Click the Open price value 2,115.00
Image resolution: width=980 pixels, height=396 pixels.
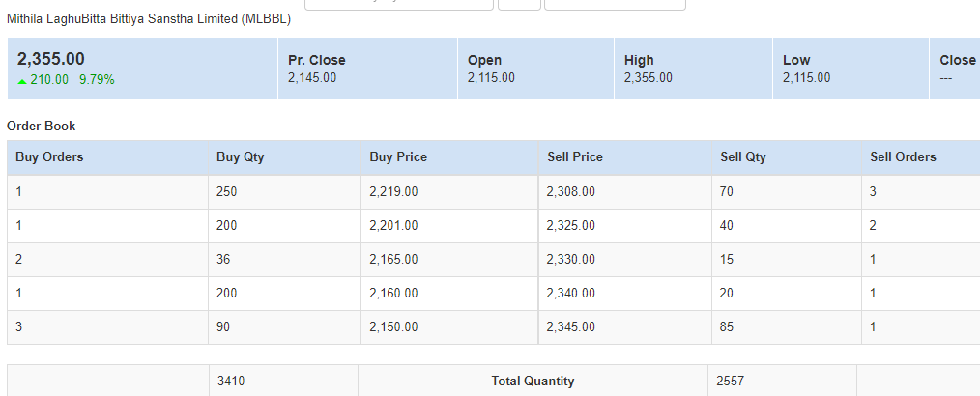click(x=491, y=78)
